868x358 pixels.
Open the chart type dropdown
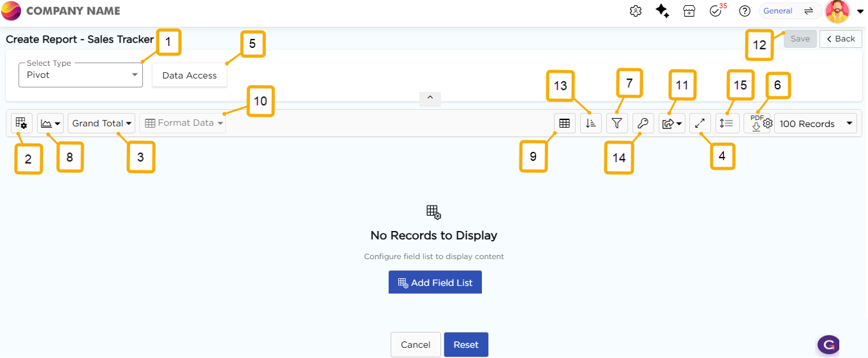pos(50,123)
